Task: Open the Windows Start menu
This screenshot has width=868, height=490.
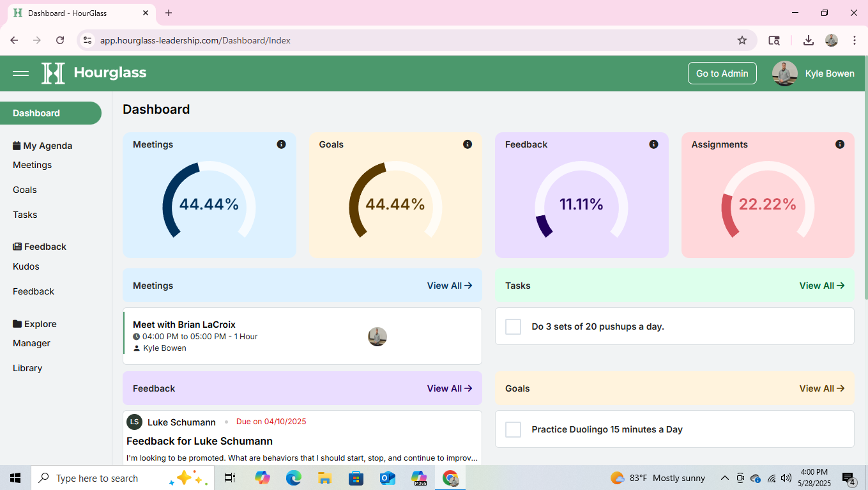Action: click(15, 478)
